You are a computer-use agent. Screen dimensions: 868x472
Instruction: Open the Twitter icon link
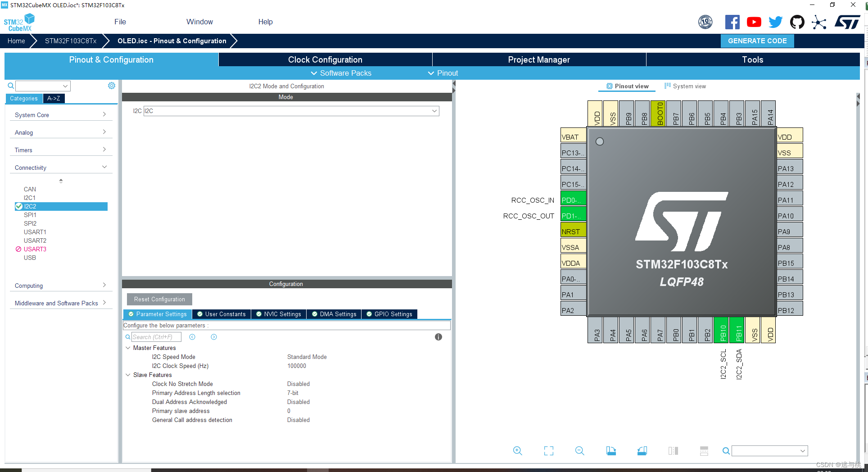(775, 22)
